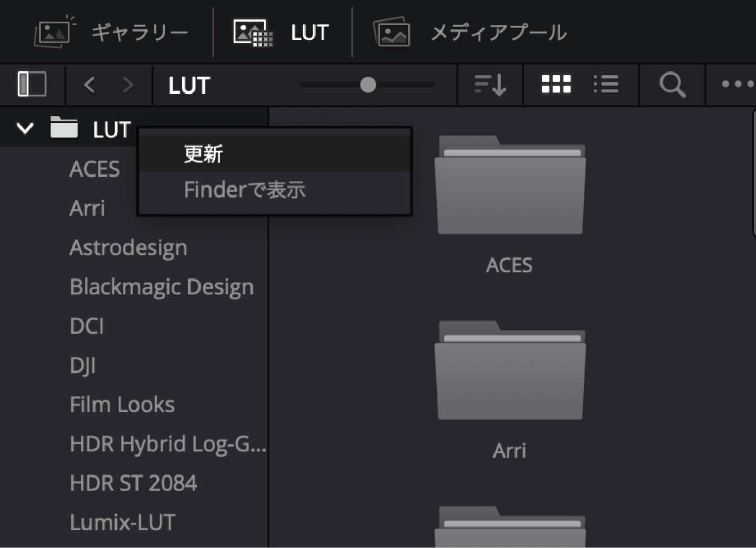
Task: Select HDR Hybrid Log-G... in sidebar
Action: 168,444
